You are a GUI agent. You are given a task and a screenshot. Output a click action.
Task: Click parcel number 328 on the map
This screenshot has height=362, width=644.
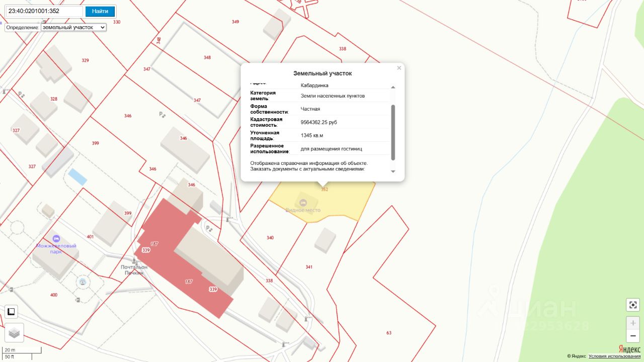tap(54, 99)
